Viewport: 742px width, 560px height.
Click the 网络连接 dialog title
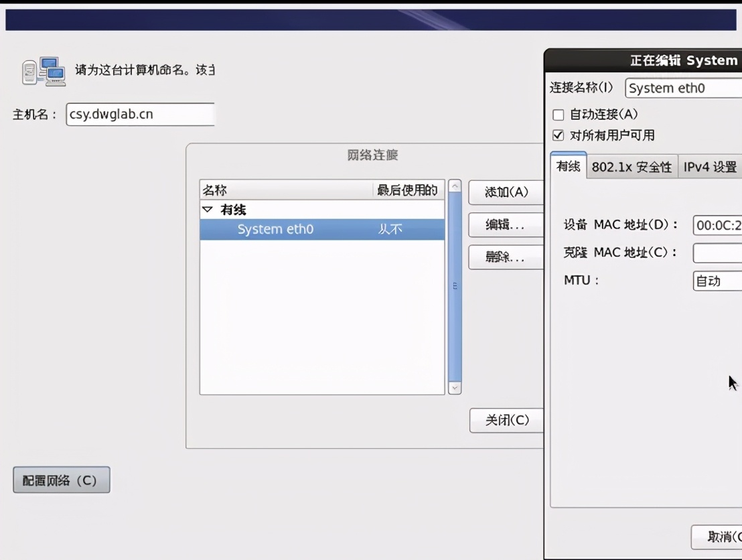(372, 155)
